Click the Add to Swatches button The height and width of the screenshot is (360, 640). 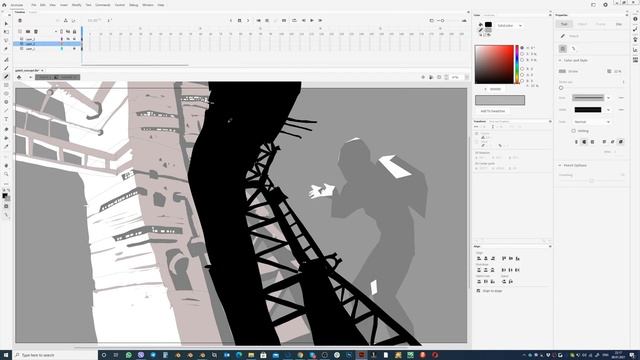tap(493, 111)
